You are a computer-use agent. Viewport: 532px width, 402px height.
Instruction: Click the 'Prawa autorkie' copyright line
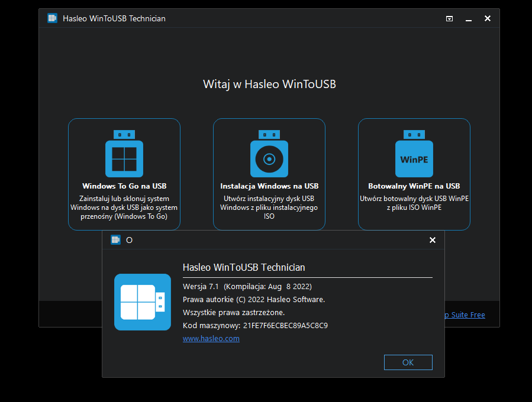coord(254,300)
